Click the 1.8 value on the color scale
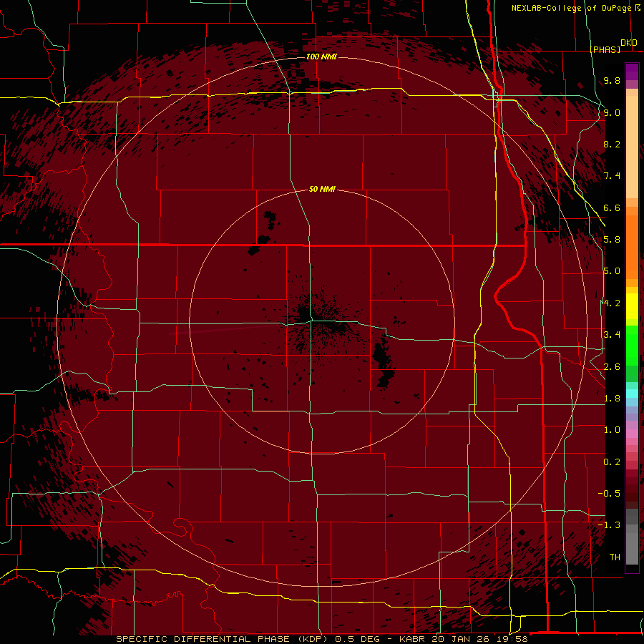Image resolution: width=644 pixels, height=644 pixels. point(612,399)
